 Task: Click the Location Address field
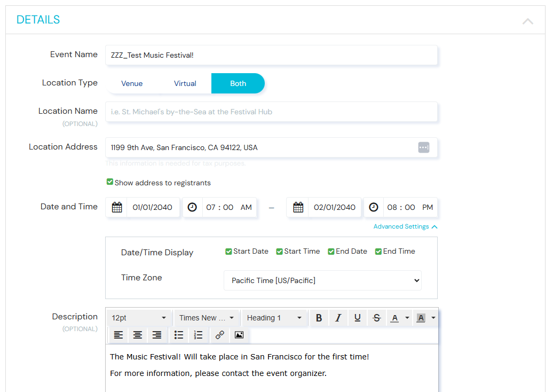click(271, 147)
